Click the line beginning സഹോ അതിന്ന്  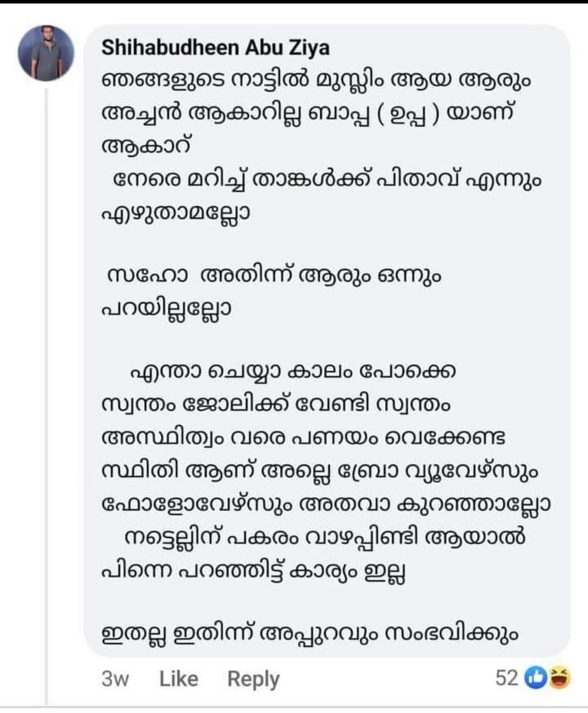[x=274, y=276]
